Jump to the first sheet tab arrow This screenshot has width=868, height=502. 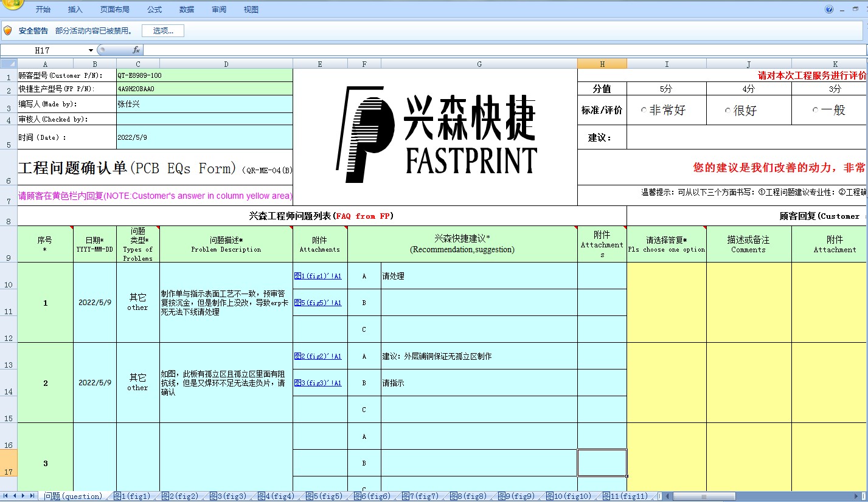[5, 496]
